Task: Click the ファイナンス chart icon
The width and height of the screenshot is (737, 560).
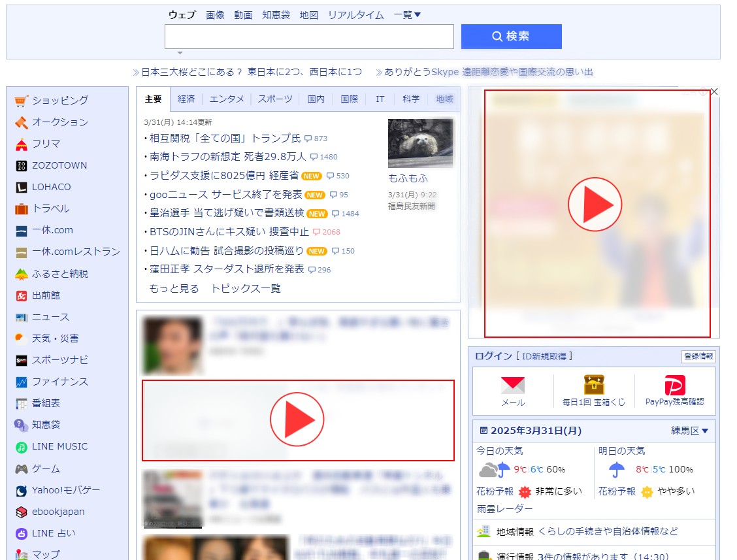Action: pos(21,382)
